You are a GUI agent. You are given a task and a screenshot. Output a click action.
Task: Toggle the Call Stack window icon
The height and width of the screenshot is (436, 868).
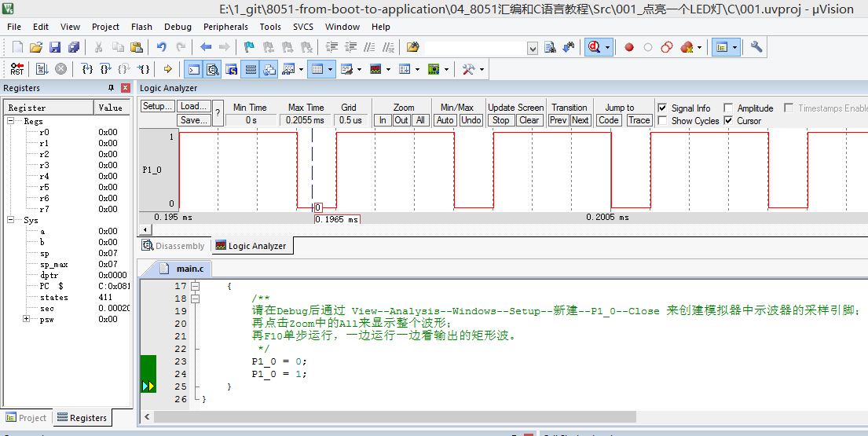[x=269, y=69]
